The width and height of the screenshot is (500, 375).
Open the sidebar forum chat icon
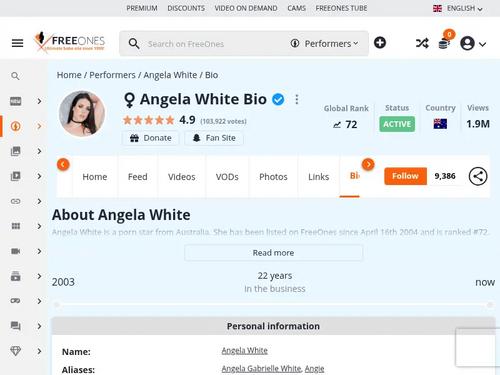(16, 326)
